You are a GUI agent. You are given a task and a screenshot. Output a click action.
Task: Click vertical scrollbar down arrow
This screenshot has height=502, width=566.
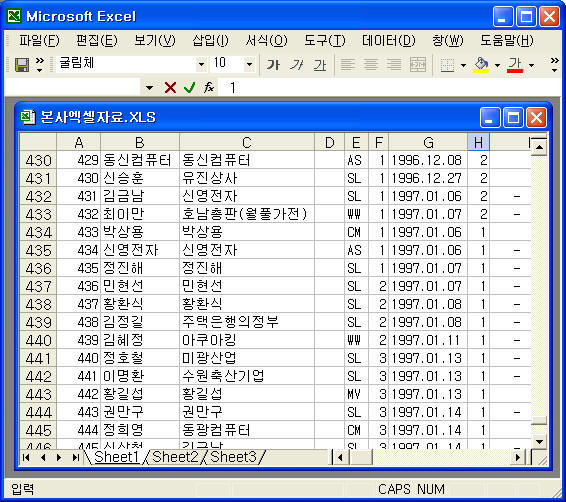click(x=539, y=441)
